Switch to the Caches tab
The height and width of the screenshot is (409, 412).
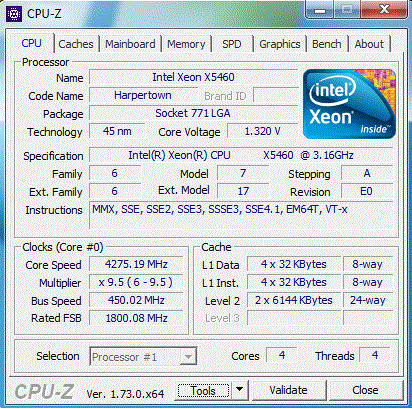(x=76, y=44)
